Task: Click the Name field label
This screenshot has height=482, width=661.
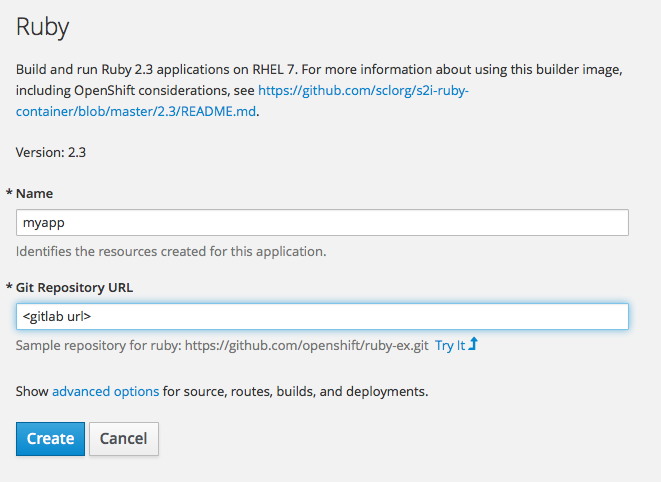Action: (x=35, y=193)
